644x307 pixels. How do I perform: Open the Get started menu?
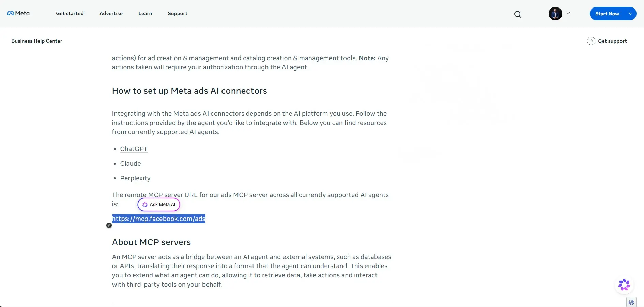[70, 13]
